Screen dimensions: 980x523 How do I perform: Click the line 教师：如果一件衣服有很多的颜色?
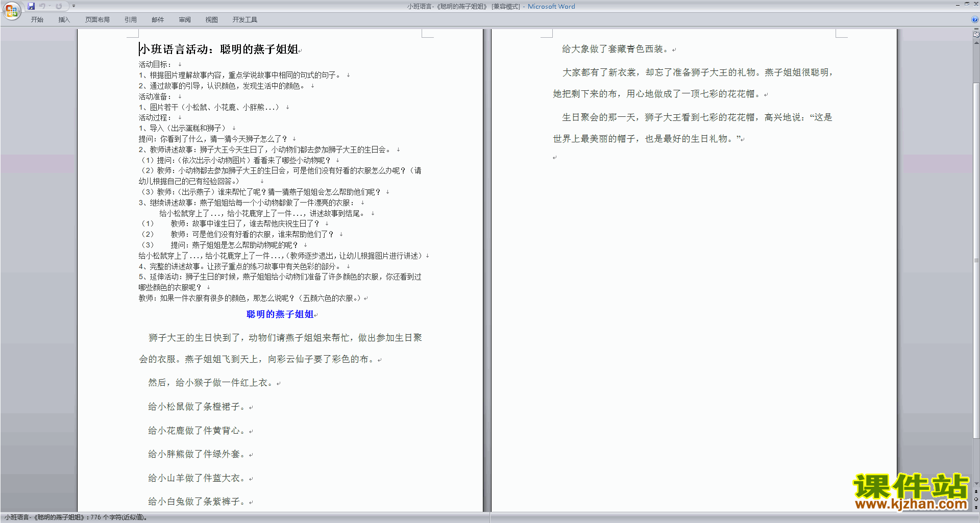[251, 298]
